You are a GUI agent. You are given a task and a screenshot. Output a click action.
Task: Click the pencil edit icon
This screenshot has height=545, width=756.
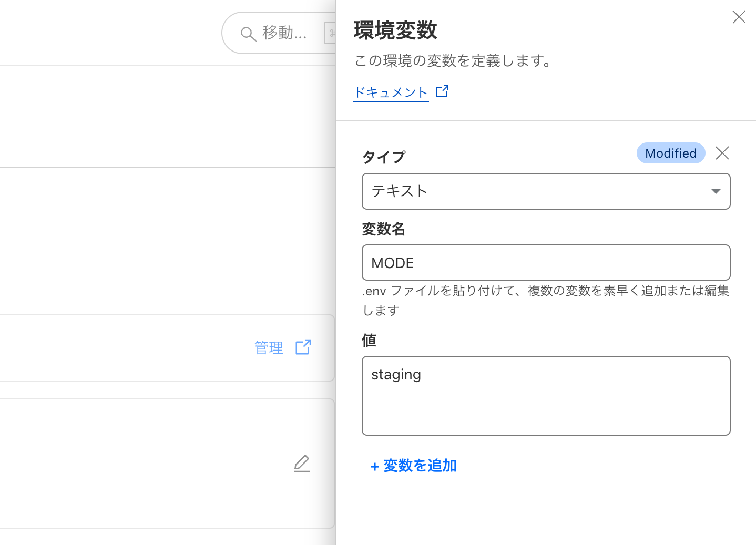[x=302, y=464]
